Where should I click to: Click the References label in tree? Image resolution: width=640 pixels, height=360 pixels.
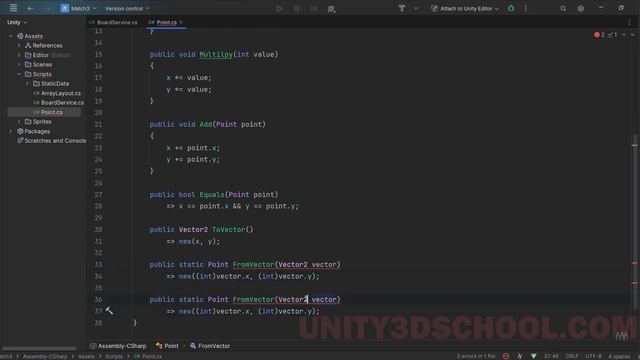pos(47,45)
